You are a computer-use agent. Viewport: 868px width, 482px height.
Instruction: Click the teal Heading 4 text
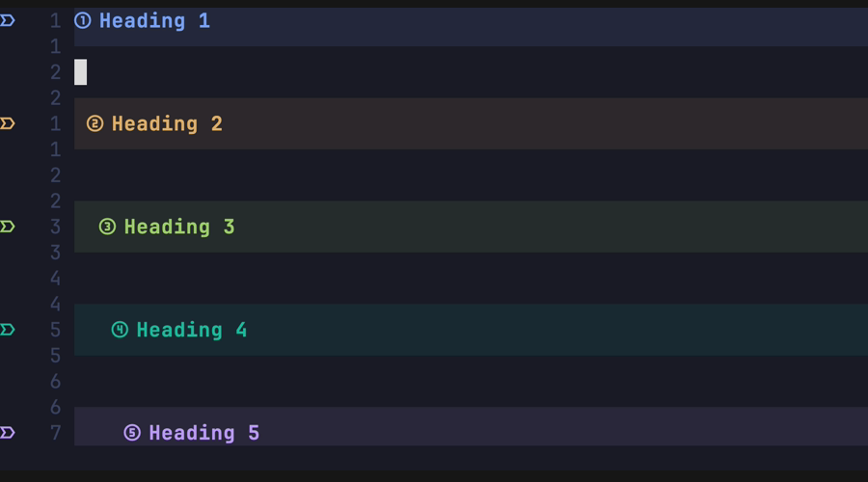click(192, 330)
